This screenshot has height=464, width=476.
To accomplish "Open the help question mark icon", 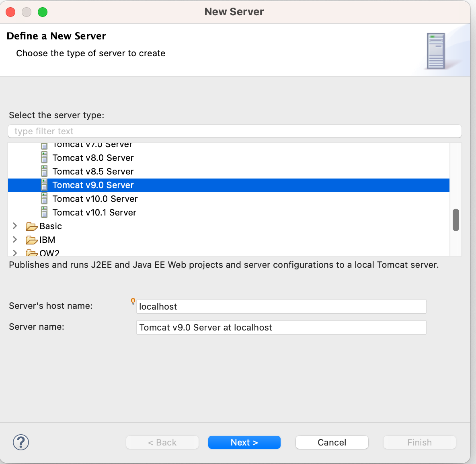I will (21, 442).
